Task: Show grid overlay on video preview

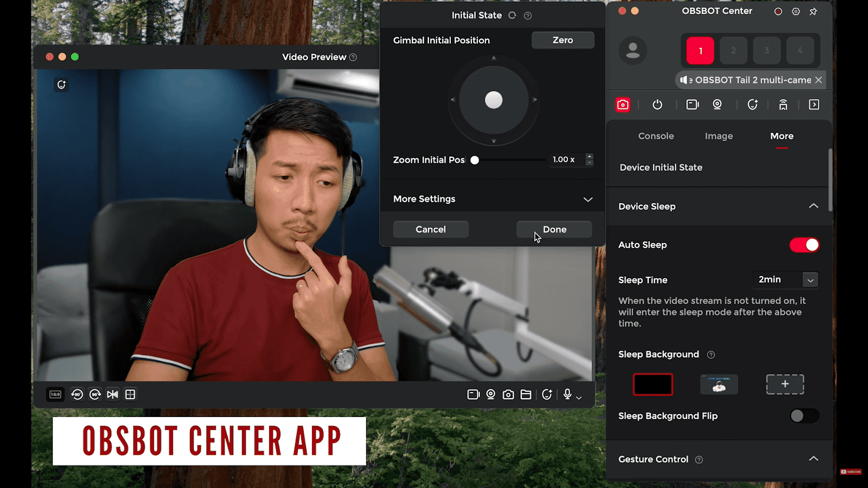Action: pyautogui.click(x=130, y=394)
